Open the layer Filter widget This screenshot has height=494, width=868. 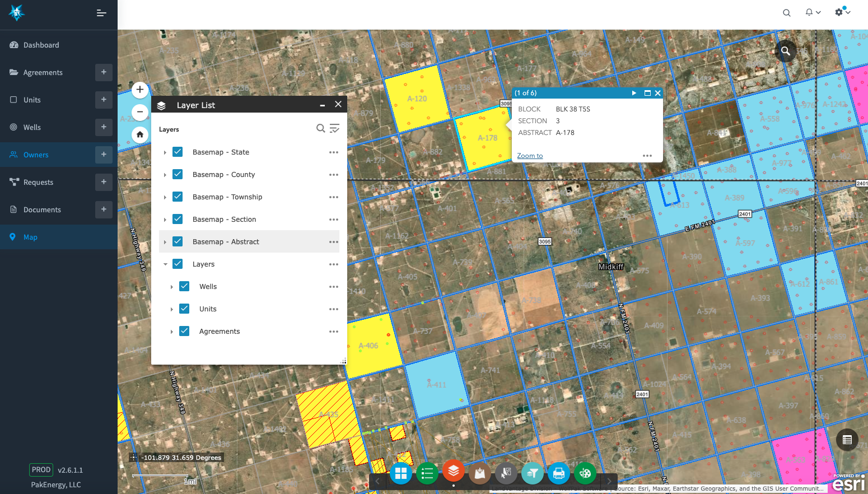[x=532, y=473]
